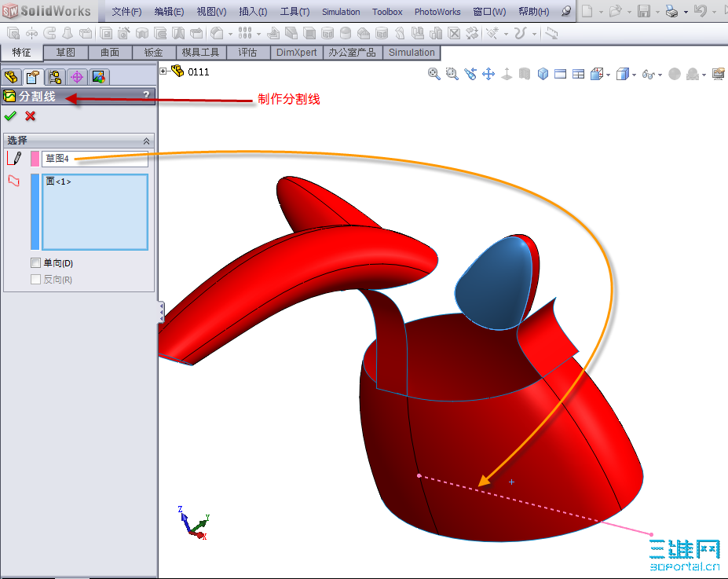Open the View Orientation dropdown arrow
This screenshot has height=579, width=728.
point(608,75)
